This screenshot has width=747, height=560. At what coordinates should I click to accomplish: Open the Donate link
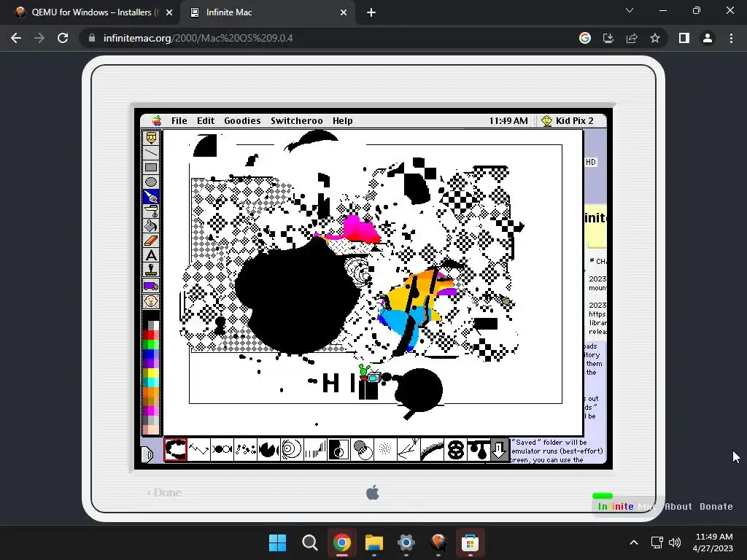(x=716, y=507)
